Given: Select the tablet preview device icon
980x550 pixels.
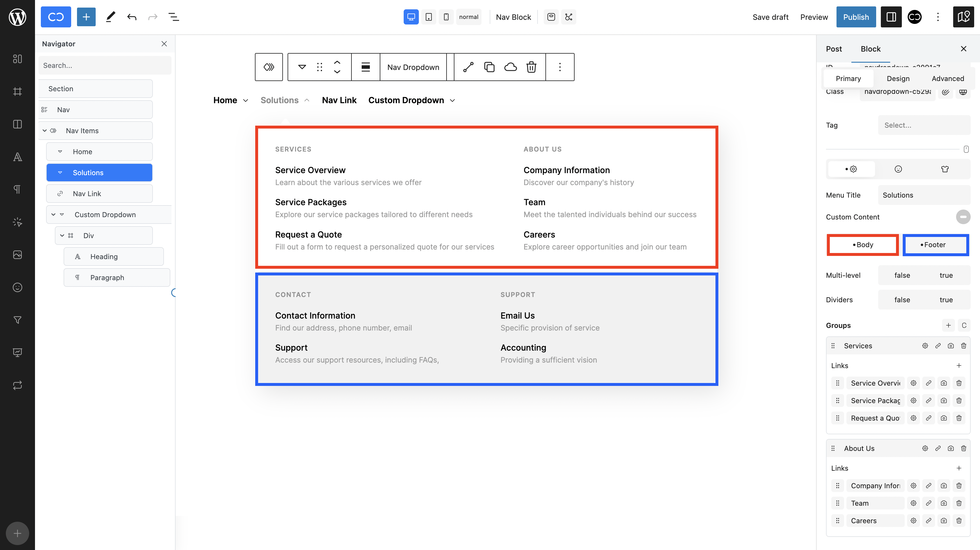Looking at the screenshot, I should tap(428, 17).
